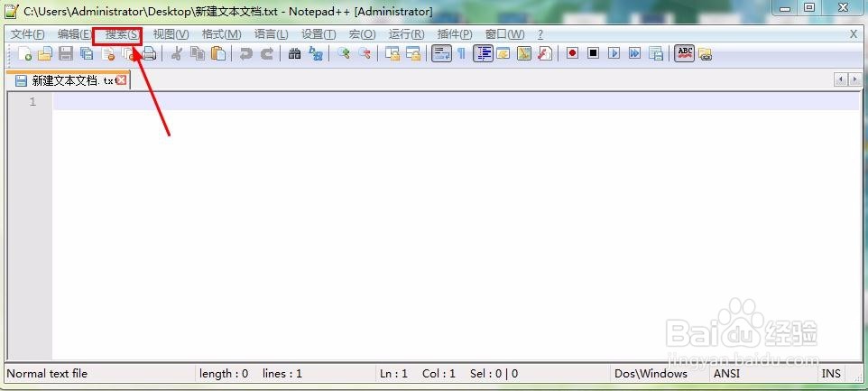Open the 编辑(E) menu
This screenshot has height=391, width=868.
coord(74,34)
